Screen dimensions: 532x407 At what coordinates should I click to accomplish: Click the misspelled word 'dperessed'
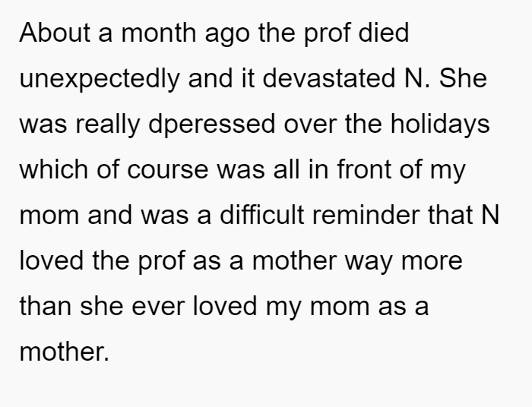(x=212, y=125)
